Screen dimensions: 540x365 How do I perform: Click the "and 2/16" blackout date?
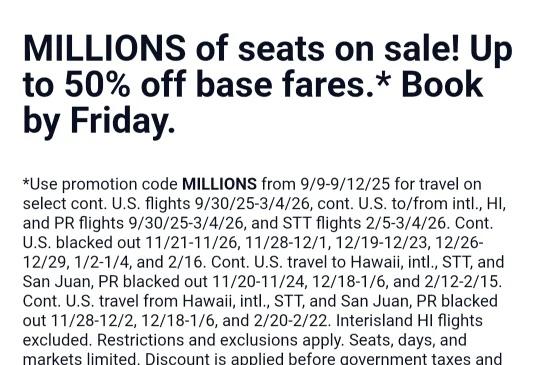click(x=169, y=262)
